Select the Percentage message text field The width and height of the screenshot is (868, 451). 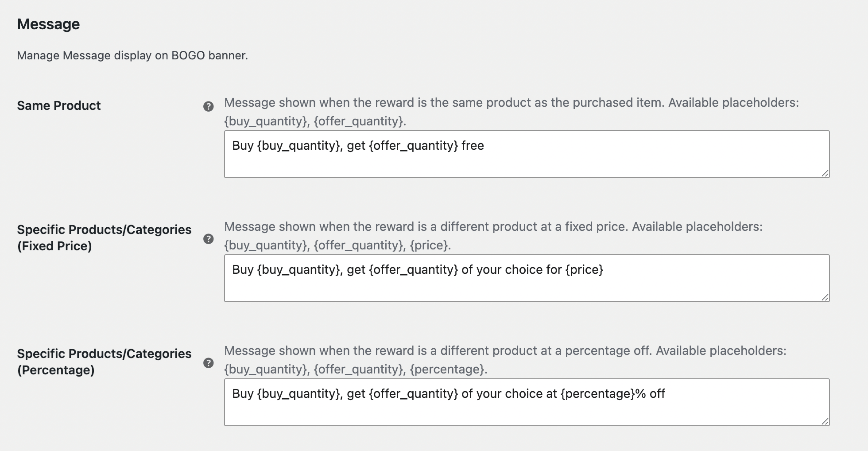pos(527,402)
